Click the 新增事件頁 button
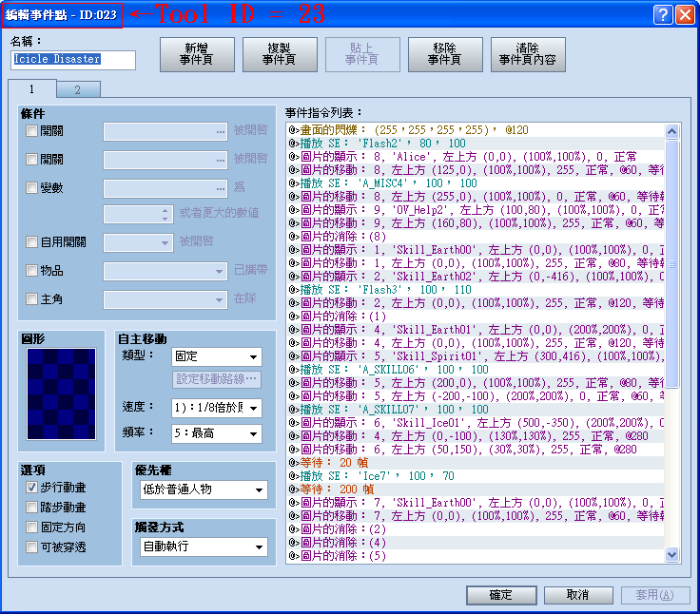This screenshot has width=700, height=614. pos(197,54)
